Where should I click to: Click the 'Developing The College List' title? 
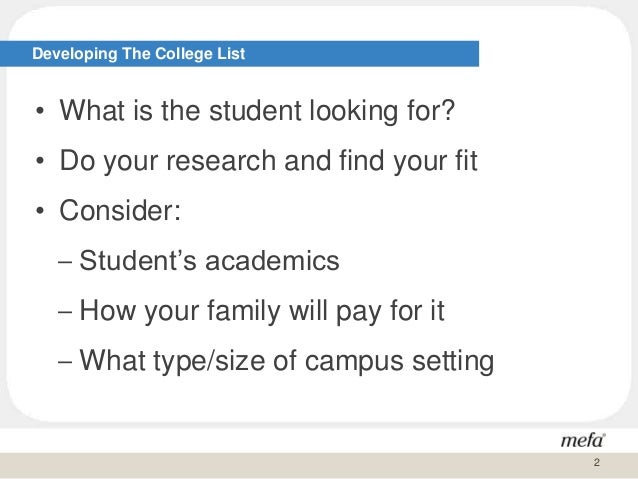[138, 54]
